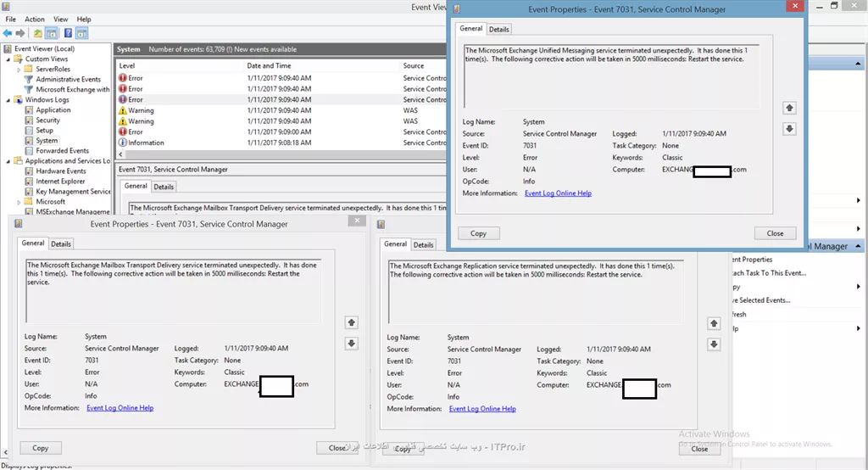Viewport: 868px width, 470px height.
Task: Select the Error event at 9:09:00 AM
Action: point(281,131)
